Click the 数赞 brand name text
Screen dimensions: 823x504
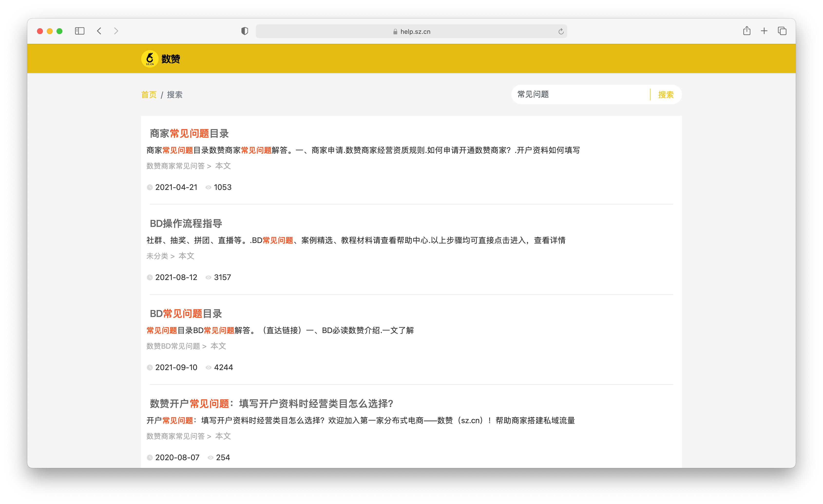click(x=171, y=59)
